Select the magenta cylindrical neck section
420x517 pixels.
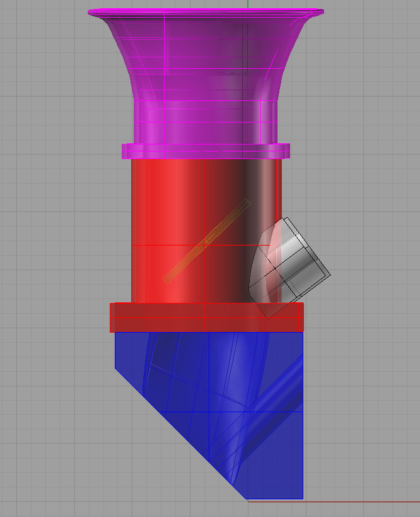[x=206, y=122]
